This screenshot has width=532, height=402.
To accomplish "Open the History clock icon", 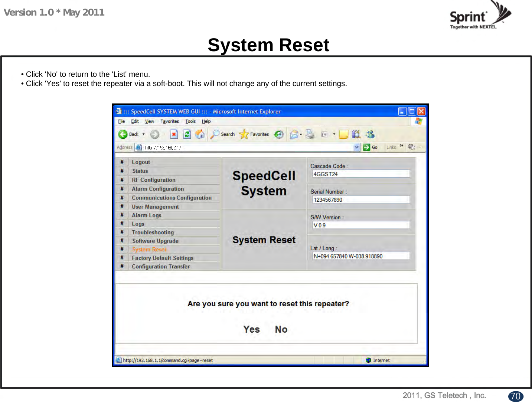I will click(279, 134).
